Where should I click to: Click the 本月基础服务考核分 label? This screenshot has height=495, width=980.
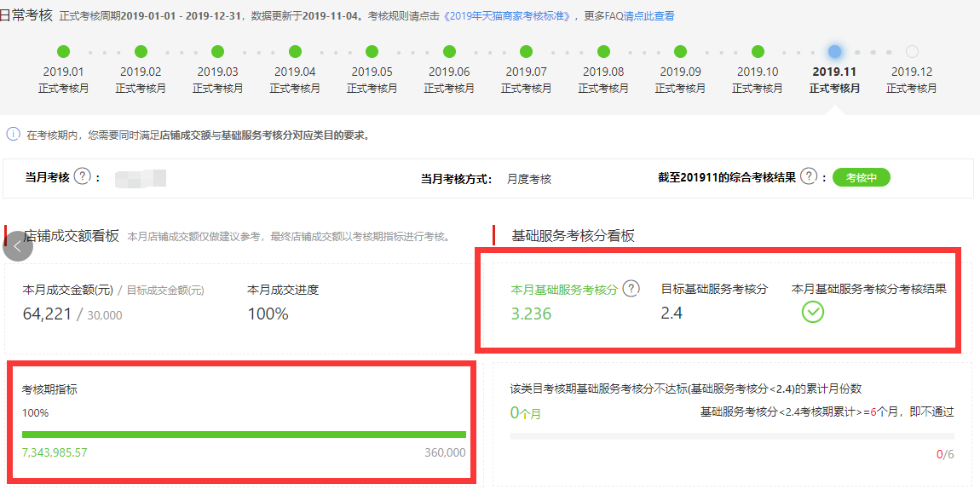(x=564, y=290)
